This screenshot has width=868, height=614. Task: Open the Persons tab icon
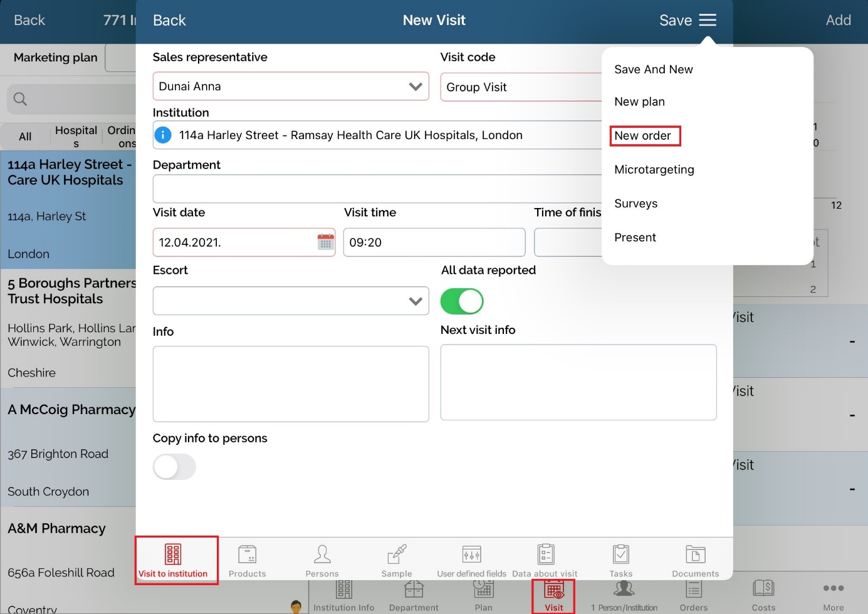tap(322, 554)
